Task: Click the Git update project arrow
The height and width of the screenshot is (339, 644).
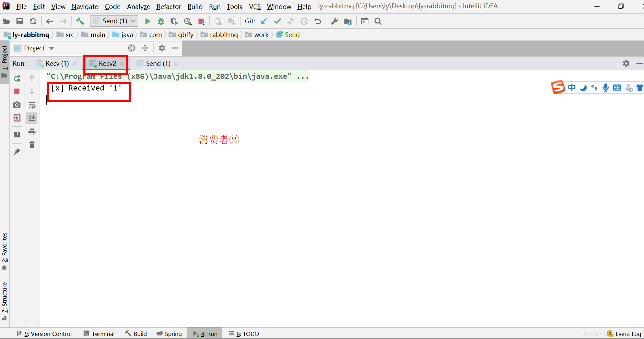Action: 264,21
